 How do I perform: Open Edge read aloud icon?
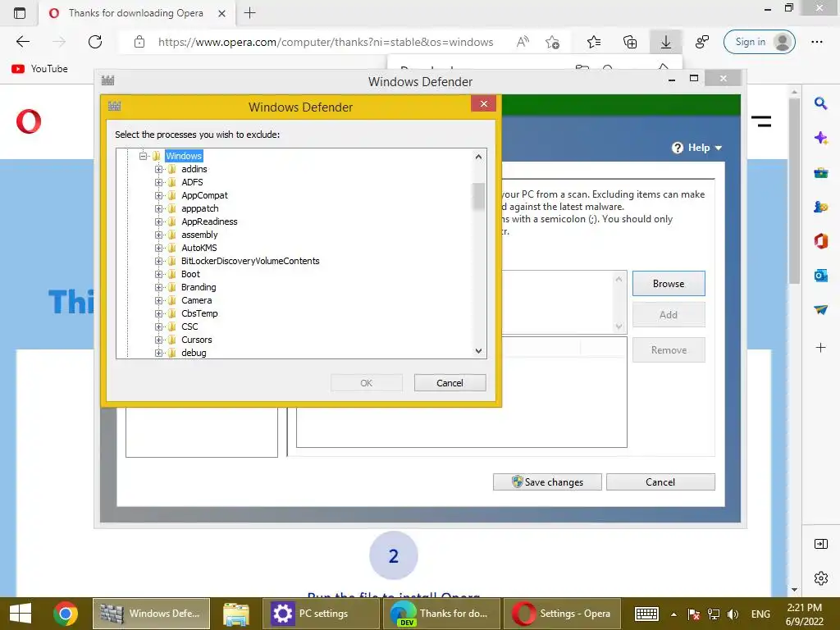(x=523, y=42)
